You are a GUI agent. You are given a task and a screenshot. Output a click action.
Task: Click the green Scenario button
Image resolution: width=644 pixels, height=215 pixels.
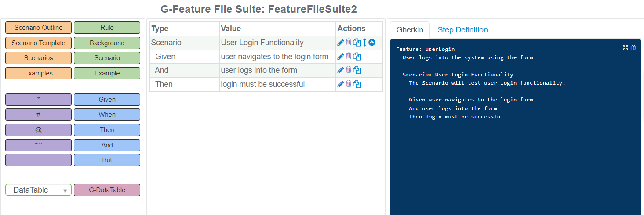coord(107,58)
